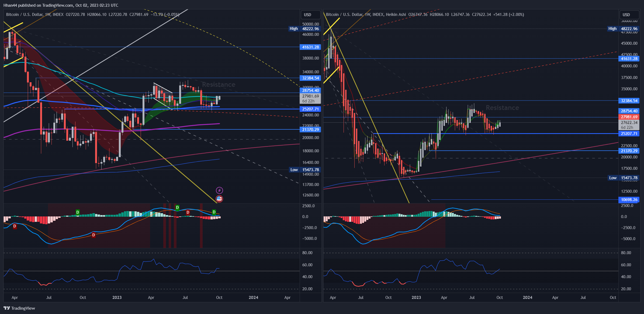Select the 32384.54 price label on left chart
Image resolution: width=644 pixels, height=314 pixels.
click(310, 78)
